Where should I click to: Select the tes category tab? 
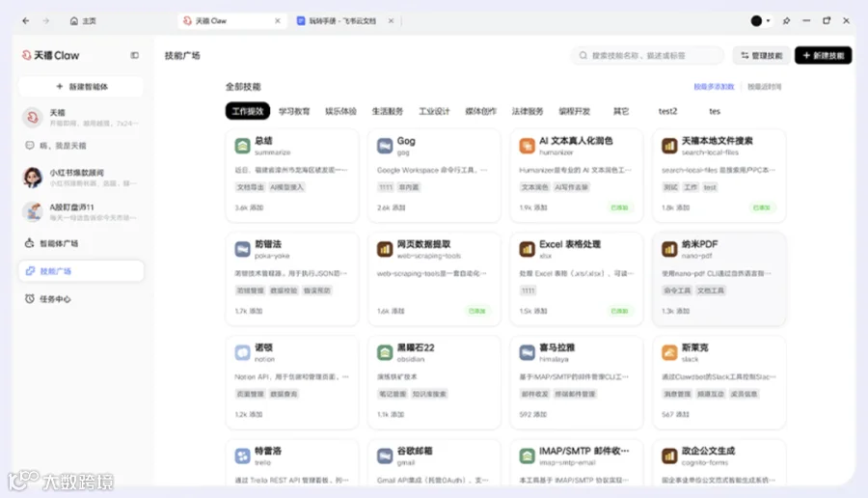click(715, 111)
